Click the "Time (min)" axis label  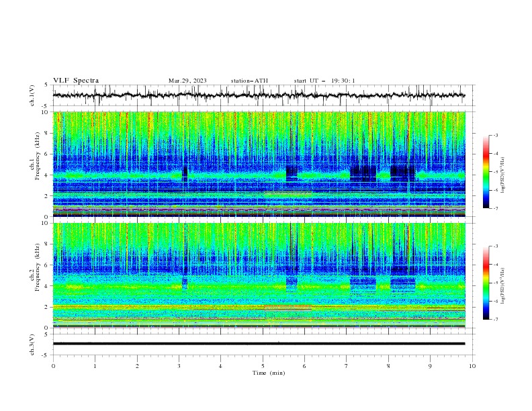coord(269,373)
